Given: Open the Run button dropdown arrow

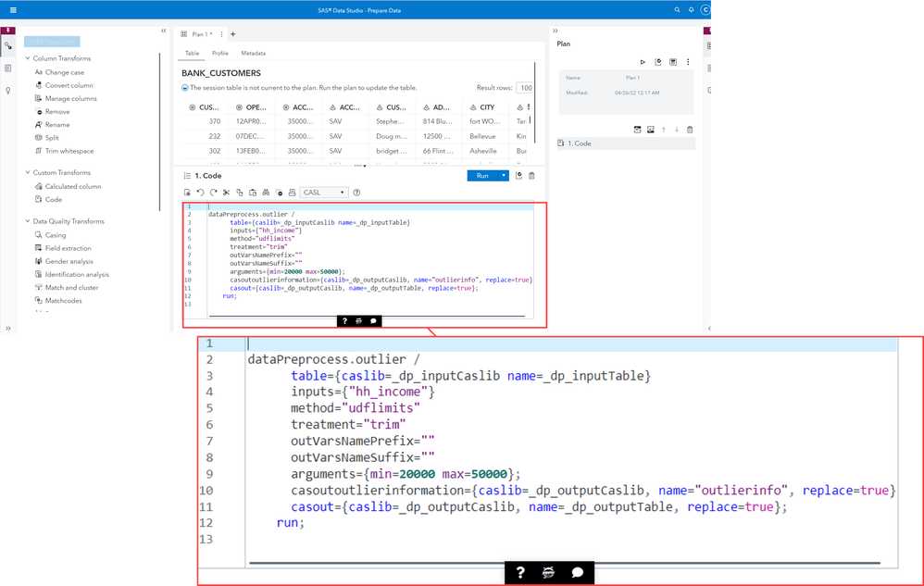Looking at the screenshot, I should (504, 176).
